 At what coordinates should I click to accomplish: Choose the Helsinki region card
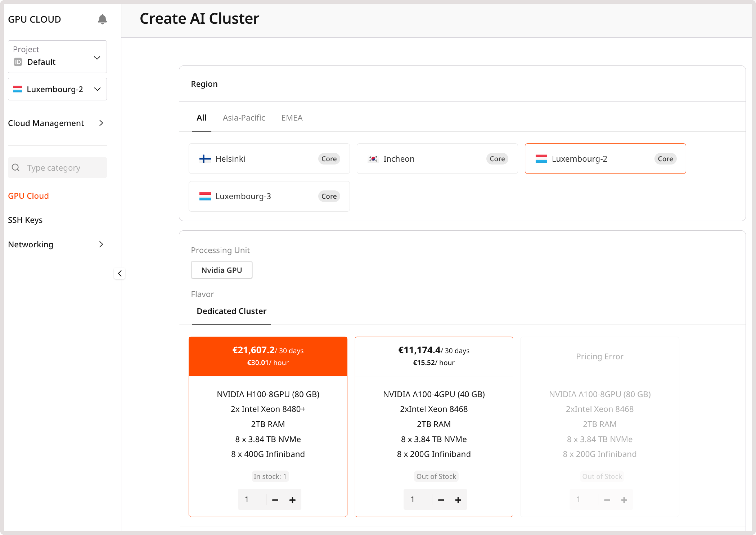(269, 159)
